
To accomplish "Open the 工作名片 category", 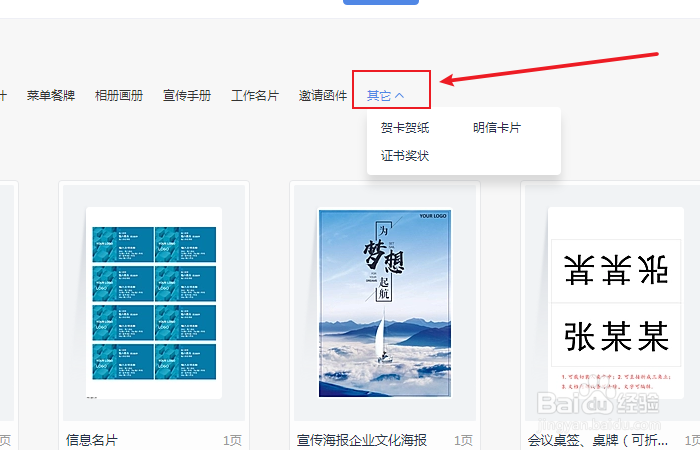I will pos(255,96).
